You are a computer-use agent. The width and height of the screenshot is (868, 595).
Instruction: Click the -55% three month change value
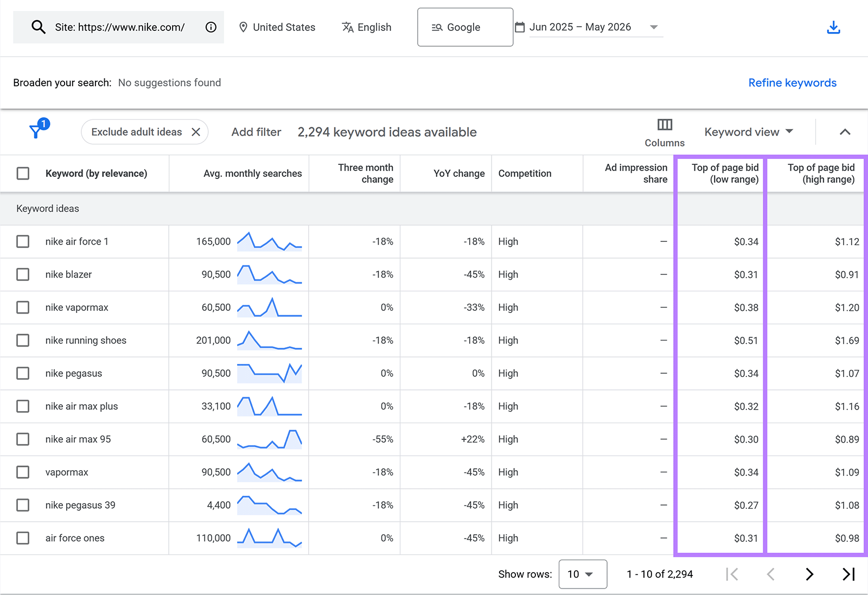[x=382, y=439]
